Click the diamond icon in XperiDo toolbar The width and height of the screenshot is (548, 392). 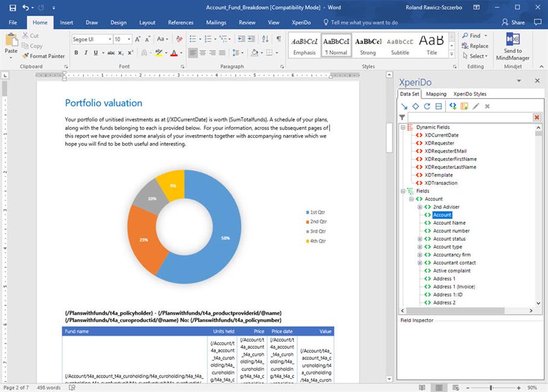pos(415,106)
